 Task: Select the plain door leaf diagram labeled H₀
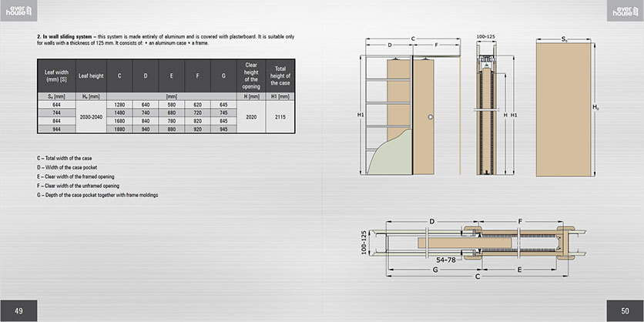click(x=564, y=108)
